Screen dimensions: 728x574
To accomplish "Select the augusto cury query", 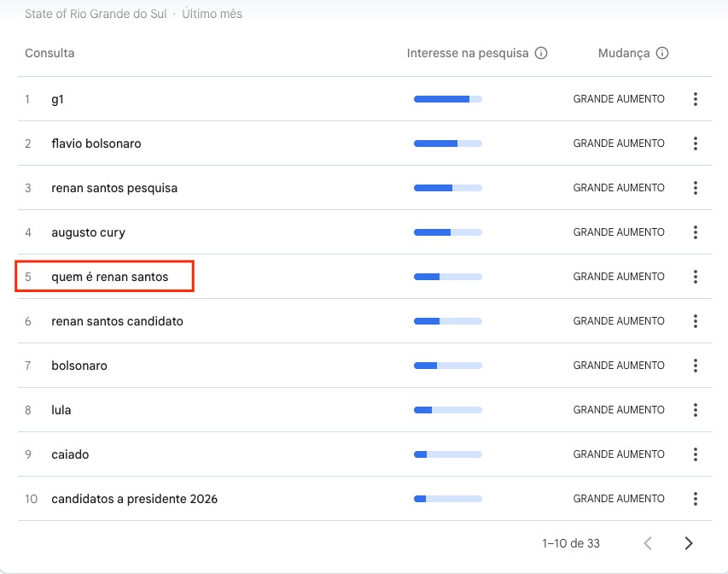I will tap(88, 232).
